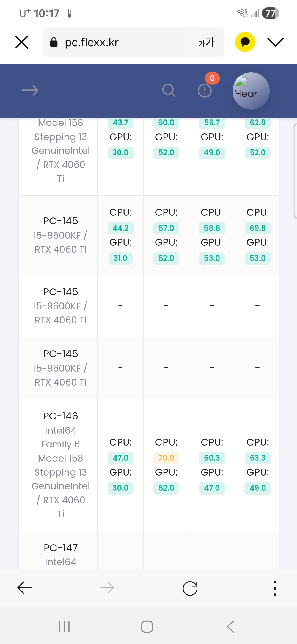This screenshot has height=644, width=297.
Task: Tap the 69.8 CPU temperature badge
Action: click(x=257, y=228)
